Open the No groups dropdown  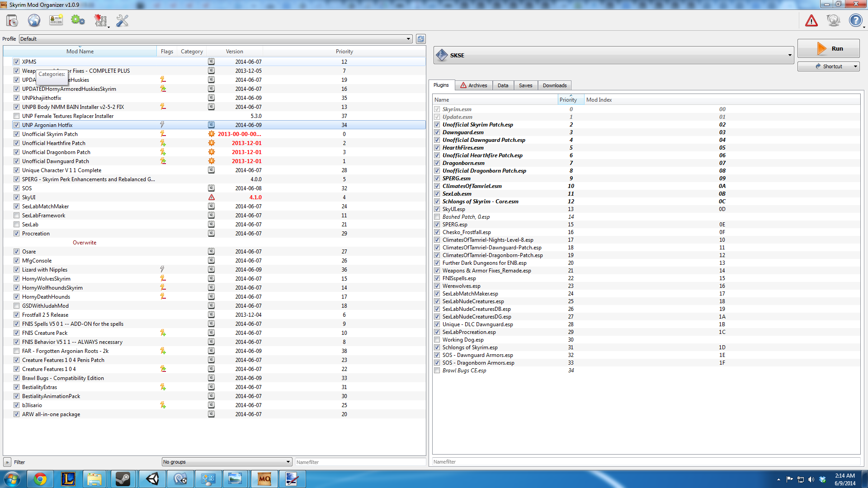(x=227, y=462)
